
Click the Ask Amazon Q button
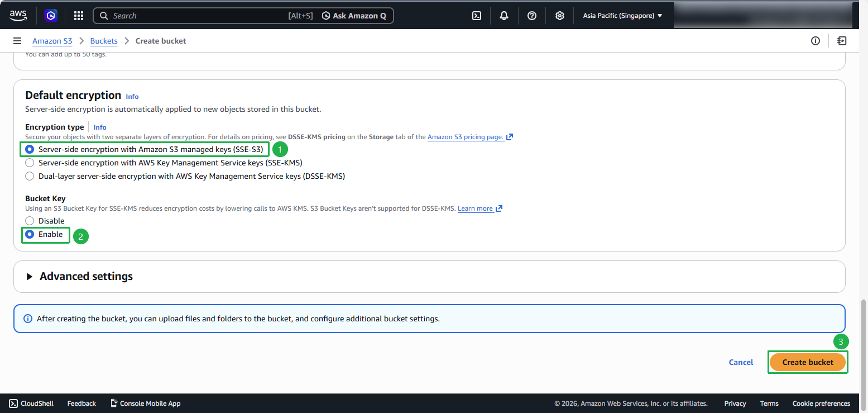(x=354, y=16)
